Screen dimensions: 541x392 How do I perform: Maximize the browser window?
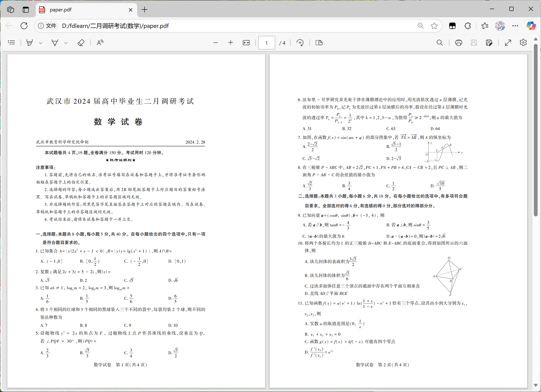(x=511, y=9)
